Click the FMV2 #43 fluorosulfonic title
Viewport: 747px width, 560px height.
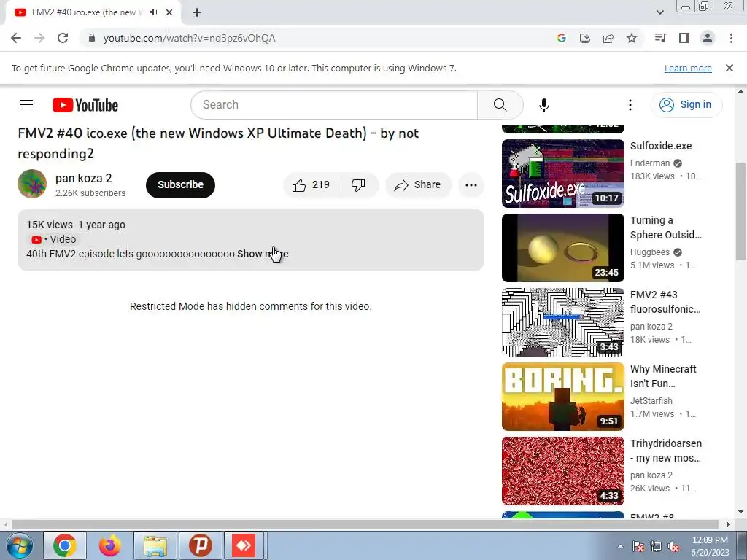click(665, 302)
